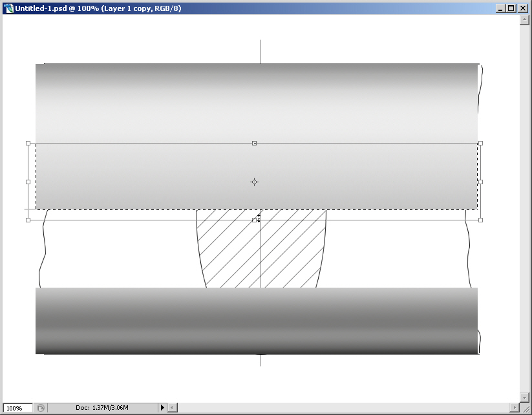Screen dimensions: 532x415
Task: Click the zoom percentage field showing 100%
Action: pos(17,408)
